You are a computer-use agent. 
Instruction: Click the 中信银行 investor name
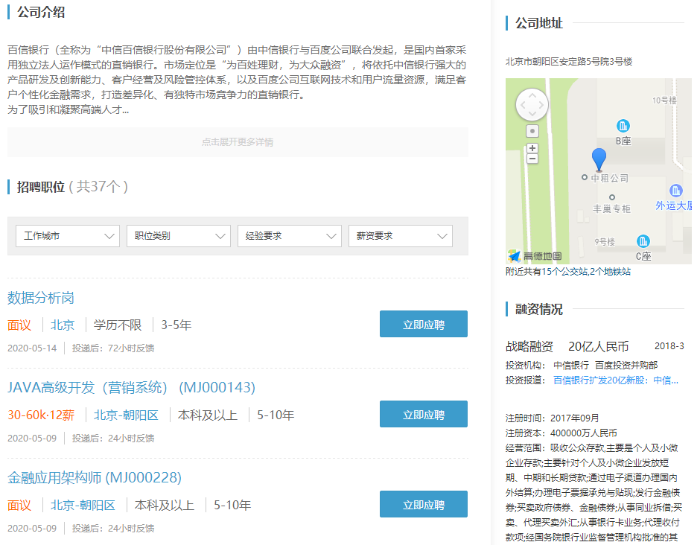571,366
